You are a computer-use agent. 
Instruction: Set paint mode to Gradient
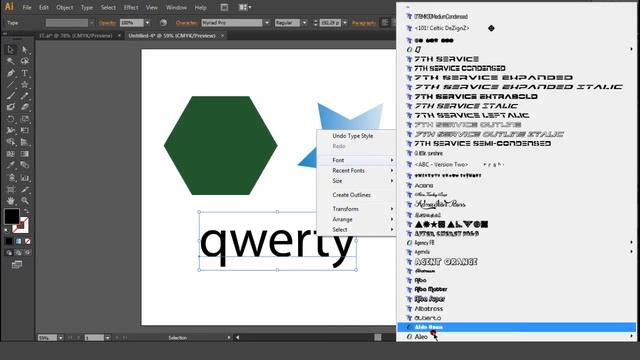tap(18, 242)
